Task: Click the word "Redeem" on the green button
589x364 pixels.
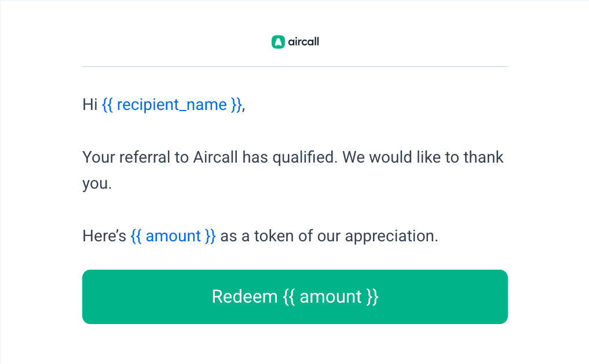Action: tap(244, 296)
